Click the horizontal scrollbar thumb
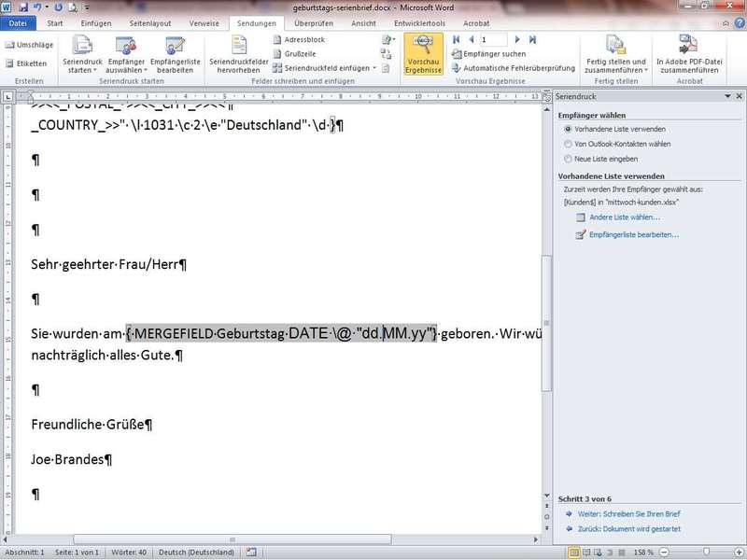The height and width of the screenshot is (560, 747). coord(233,539)
